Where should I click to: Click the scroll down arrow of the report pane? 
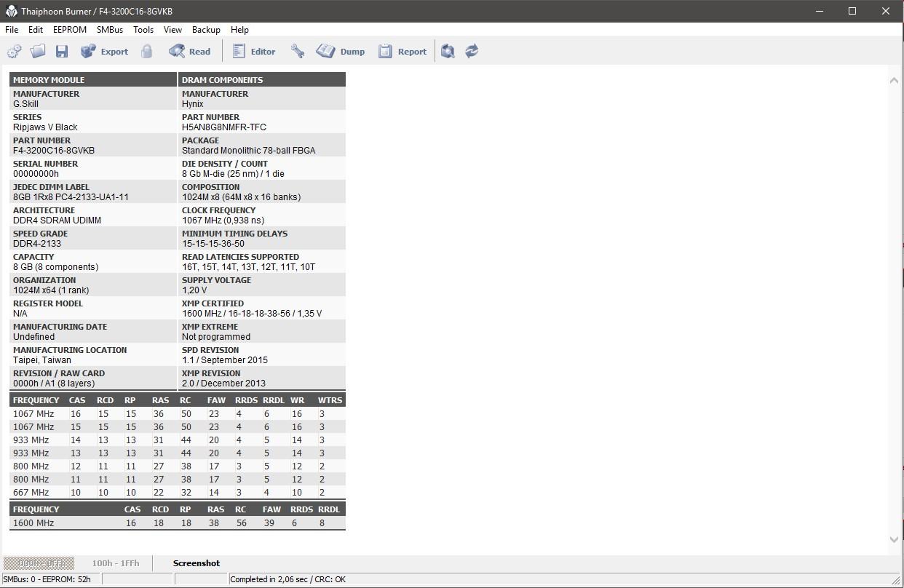pyautogui.click(x=894, y=539)
